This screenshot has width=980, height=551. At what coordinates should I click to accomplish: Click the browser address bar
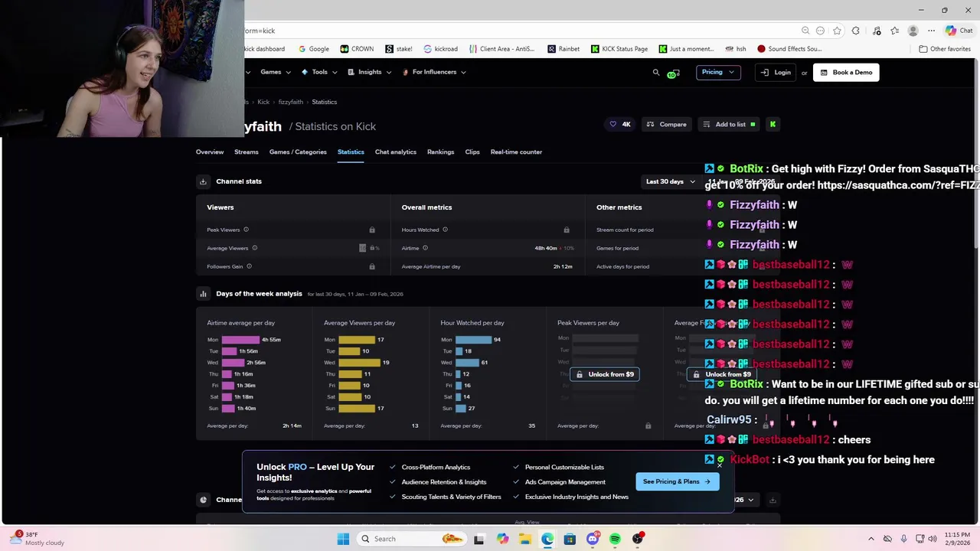521,31
